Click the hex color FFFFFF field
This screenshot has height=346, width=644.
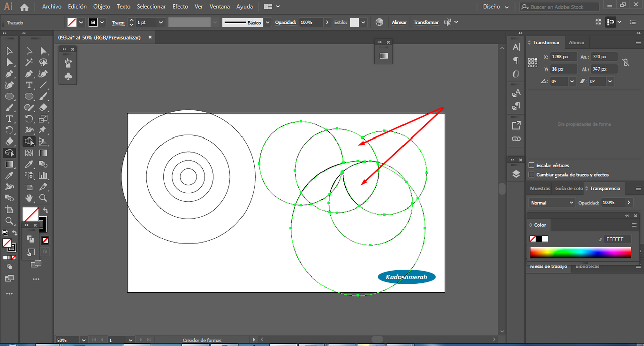(617, 239)
